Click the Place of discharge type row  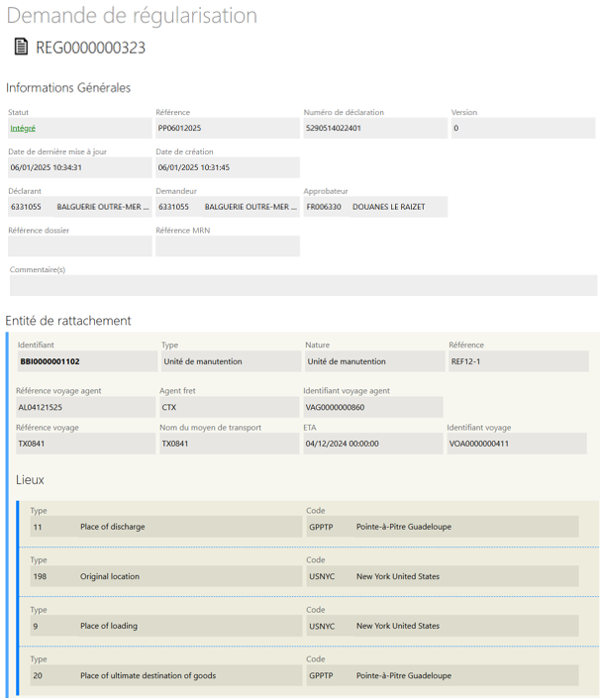tap(165, 527)
